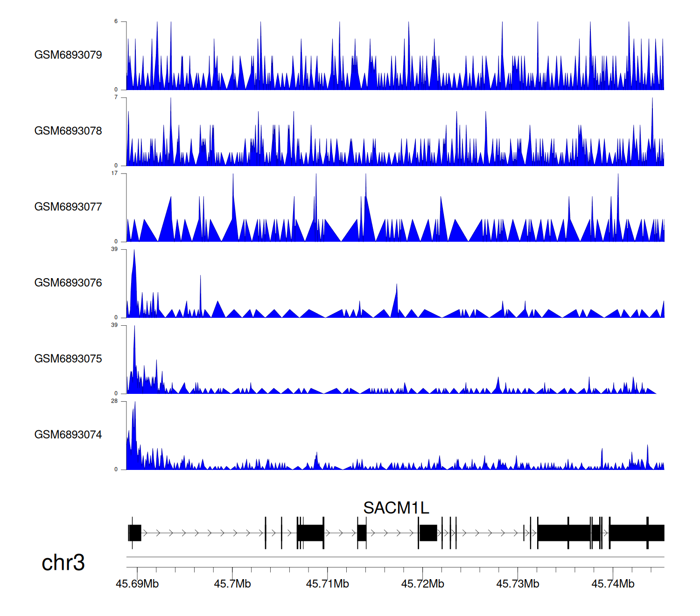Select the GSM6893074 track name
Viewport: 700px width, 616px height.
[x=68, y=435]
